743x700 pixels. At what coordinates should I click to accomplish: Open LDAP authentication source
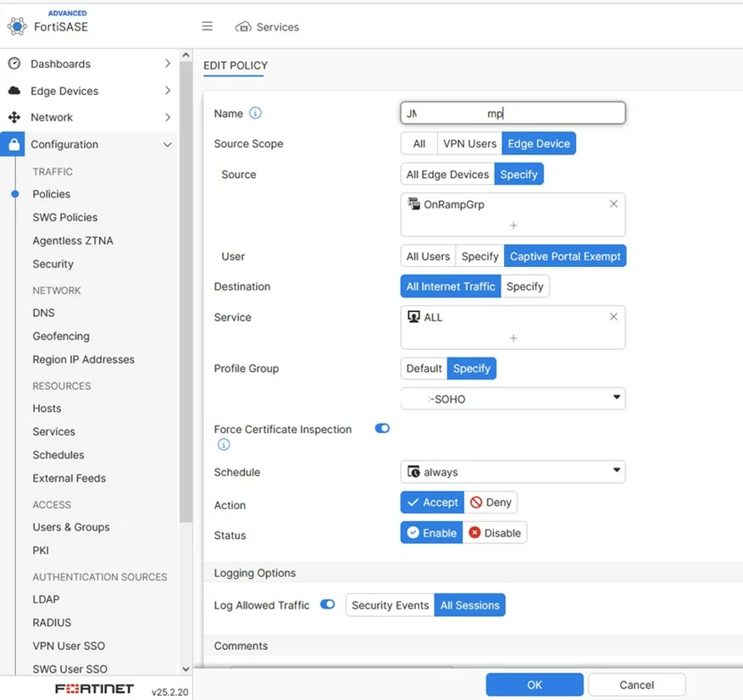pos(46,599)
